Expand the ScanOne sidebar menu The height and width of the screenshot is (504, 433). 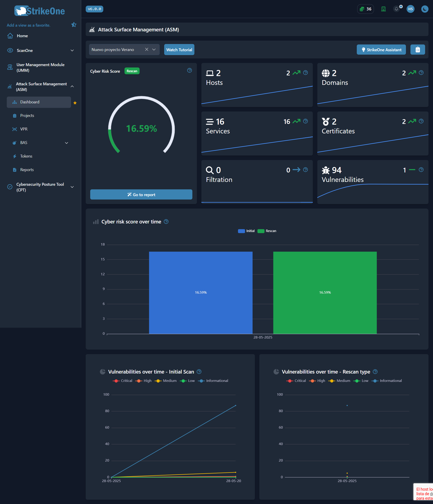tap(72, 50)
